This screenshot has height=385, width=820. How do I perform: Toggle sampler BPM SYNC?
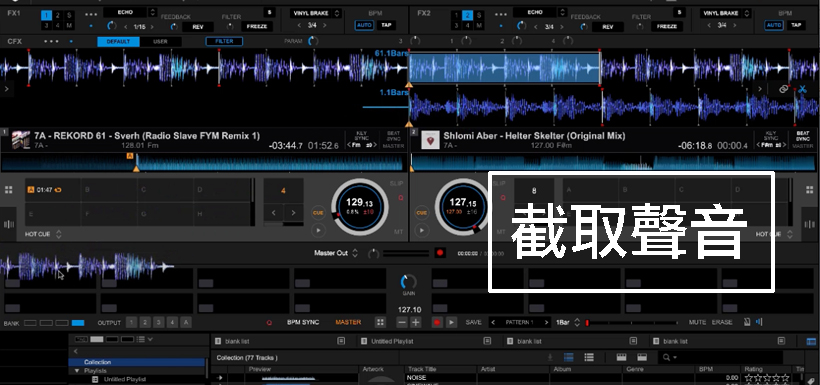(x=303, y=322)
